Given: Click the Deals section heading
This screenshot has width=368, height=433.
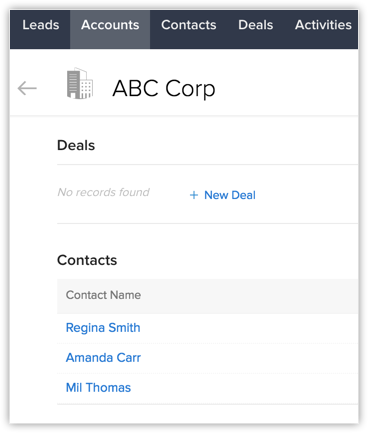Looking at the screenshot, I should [76, 145].
